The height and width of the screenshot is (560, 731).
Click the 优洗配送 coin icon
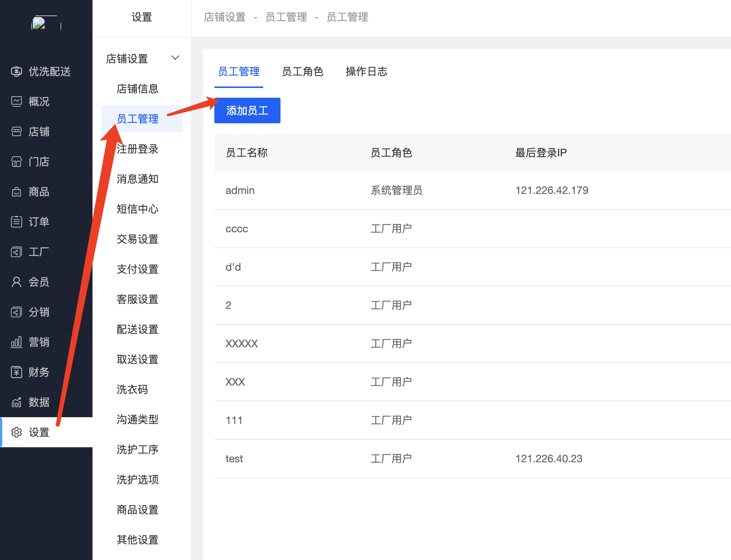(16, 71)
